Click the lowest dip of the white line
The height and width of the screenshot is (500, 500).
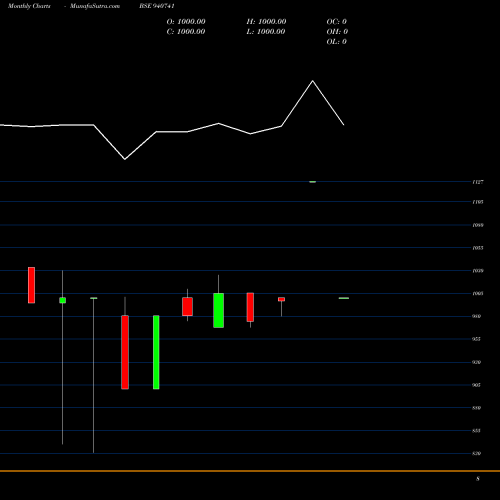click(125, 159)
